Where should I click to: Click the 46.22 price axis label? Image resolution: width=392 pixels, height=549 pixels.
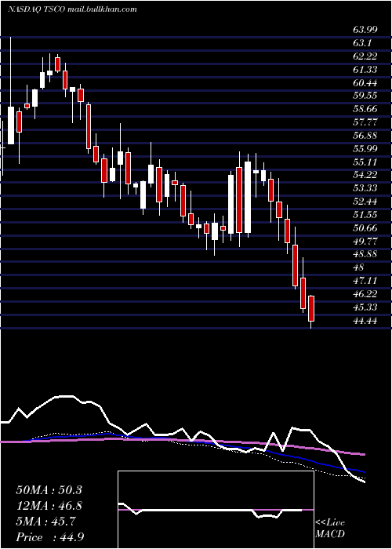pyautogui.click(x=365, y=294)
